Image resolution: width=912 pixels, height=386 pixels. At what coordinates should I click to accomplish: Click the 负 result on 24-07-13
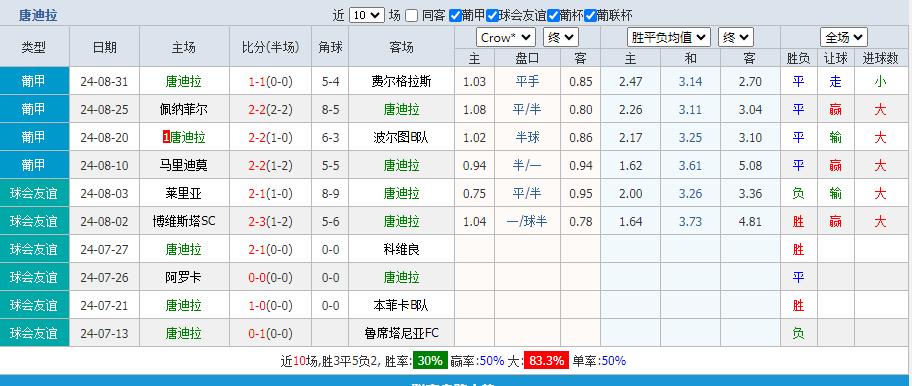pyautogui.click(x=799, y=333)
